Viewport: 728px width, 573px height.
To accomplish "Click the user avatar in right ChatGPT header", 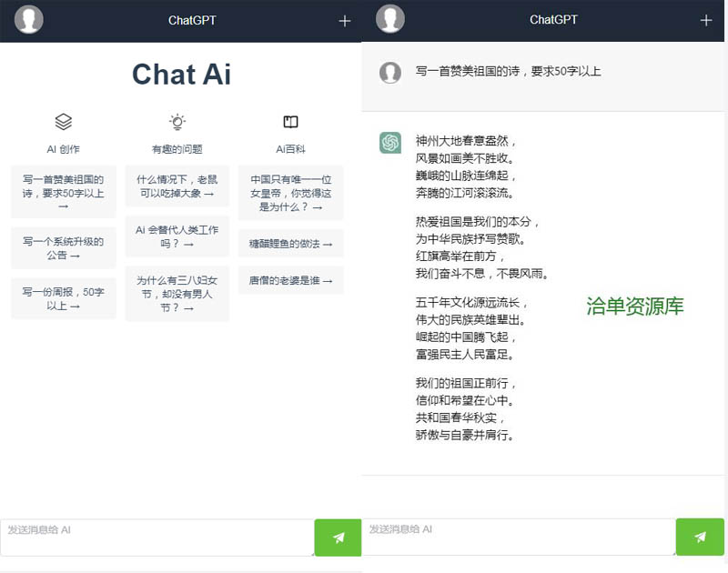I will click(x=390, y=19).
